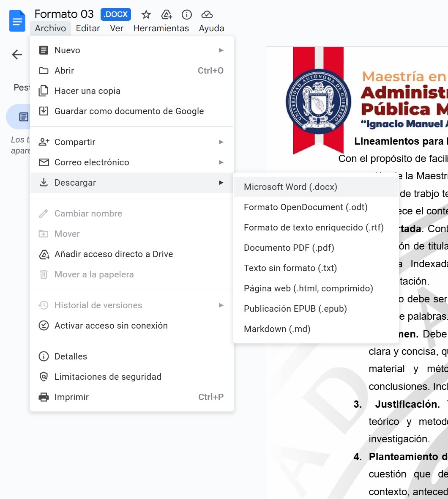Click the .DOCX format badge
This screenshot has height=499, width=448.
tap(116, 14)
